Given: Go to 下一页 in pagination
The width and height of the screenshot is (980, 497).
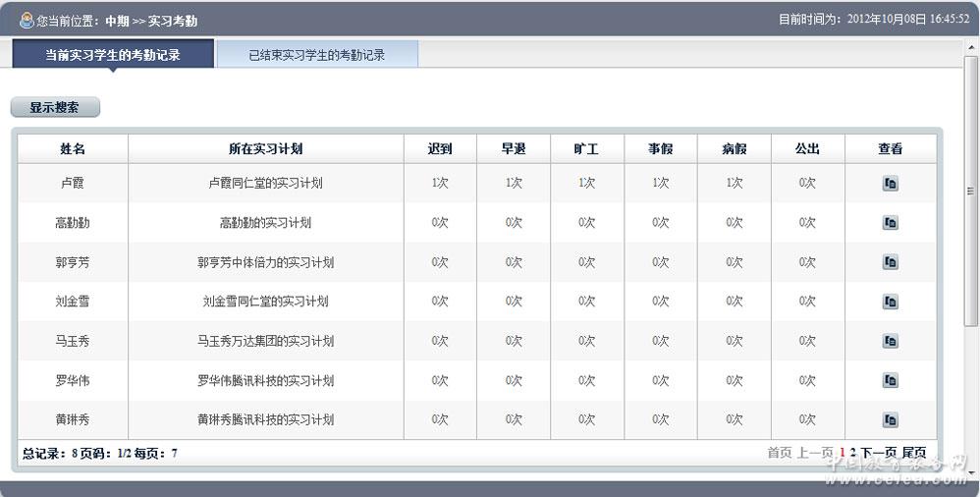Looking at the screenshot, I should (x=879, y=453).
